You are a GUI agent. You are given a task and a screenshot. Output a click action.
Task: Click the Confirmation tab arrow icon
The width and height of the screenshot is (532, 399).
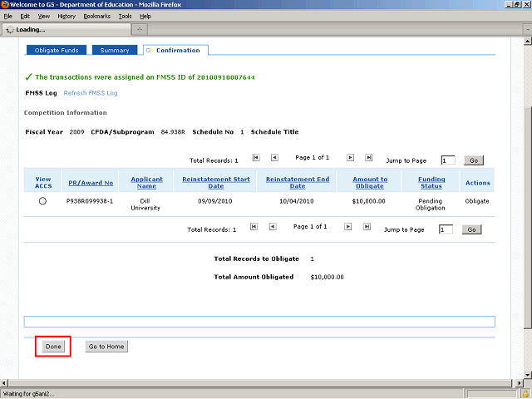click(x=148, y=50)
